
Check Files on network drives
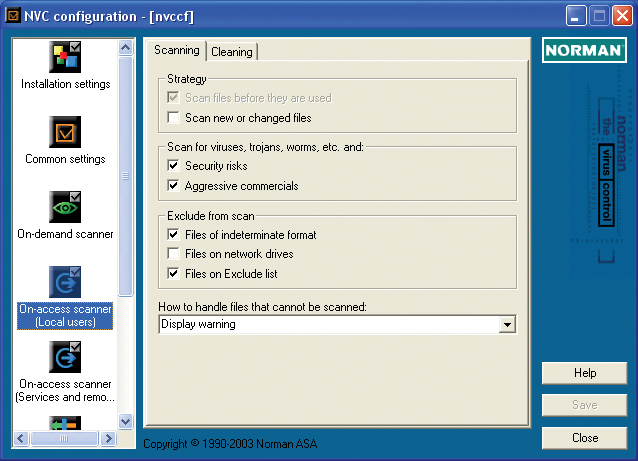pyautogui.click(x=173, y=253)
